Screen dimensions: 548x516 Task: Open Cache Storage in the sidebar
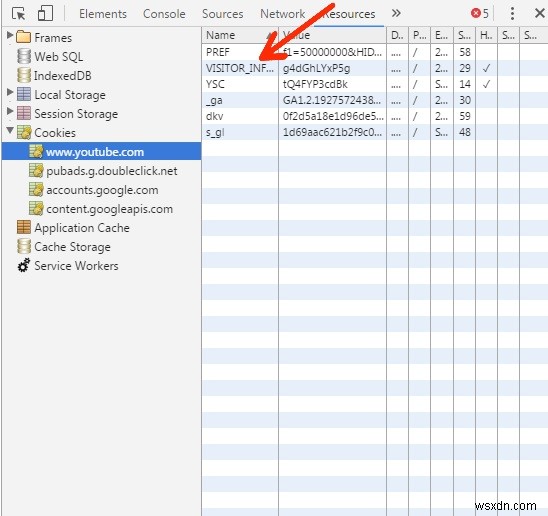(x=72, y=247)
